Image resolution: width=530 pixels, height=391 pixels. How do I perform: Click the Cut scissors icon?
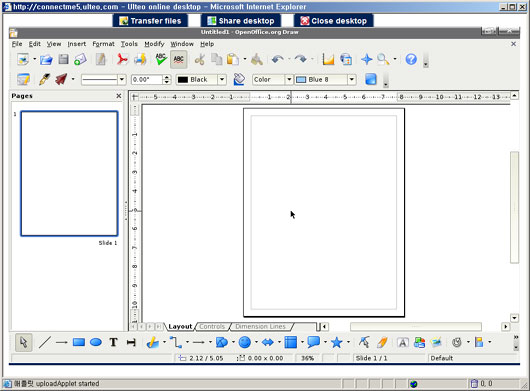199,59
